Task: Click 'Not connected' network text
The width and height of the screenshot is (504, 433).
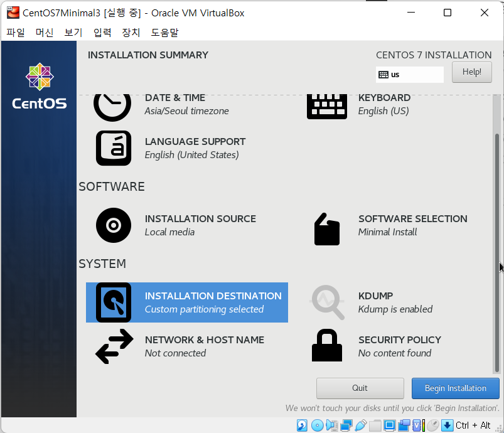Action: pos(176,353)
